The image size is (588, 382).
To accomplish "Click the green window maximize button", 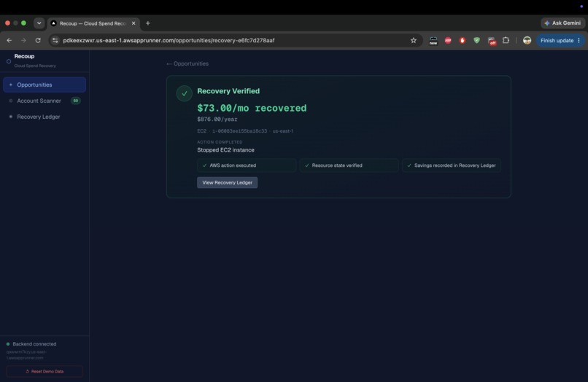I will pos(23,23).
